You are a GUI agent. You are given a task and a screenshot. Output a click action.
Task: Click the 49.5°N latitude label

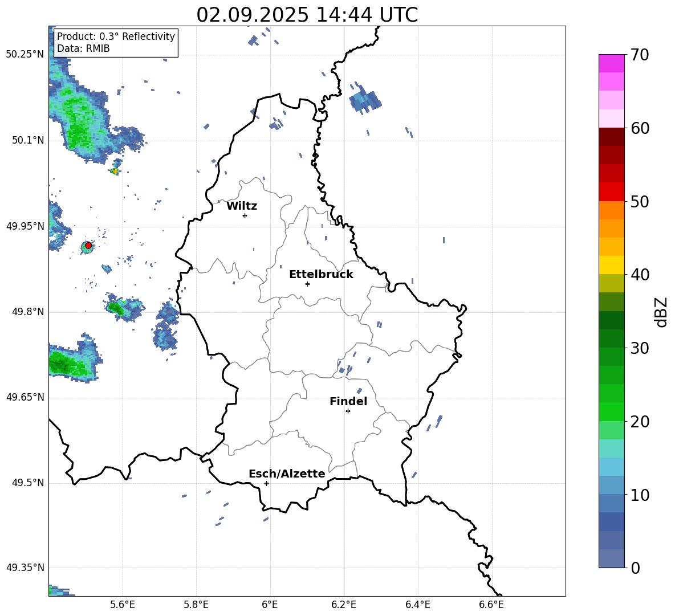pos(28,483)
